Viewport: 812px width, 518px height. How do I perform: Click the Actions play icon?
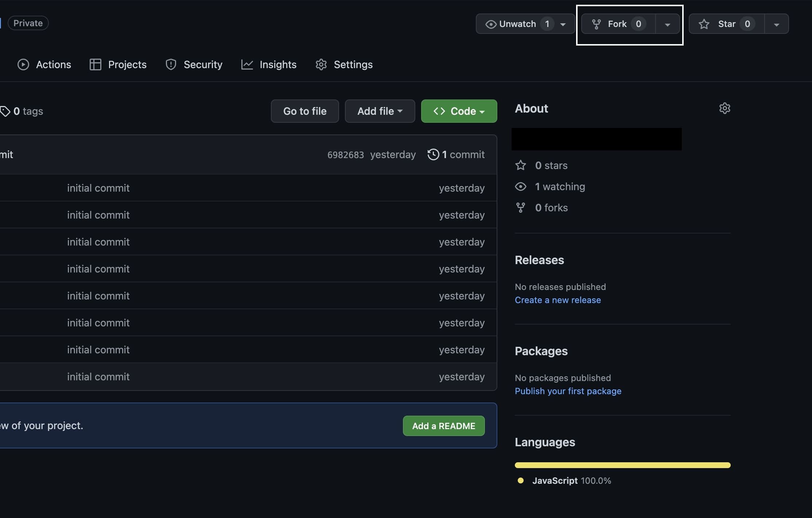[x=23, y=64]
